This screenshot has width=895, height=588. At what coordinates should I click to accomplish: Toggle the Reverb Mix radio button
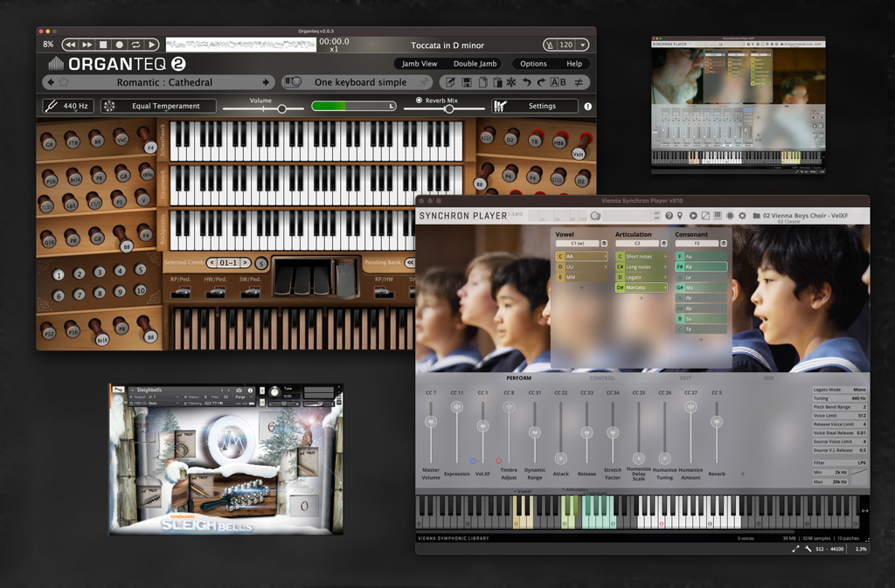(x=419, y=100)
